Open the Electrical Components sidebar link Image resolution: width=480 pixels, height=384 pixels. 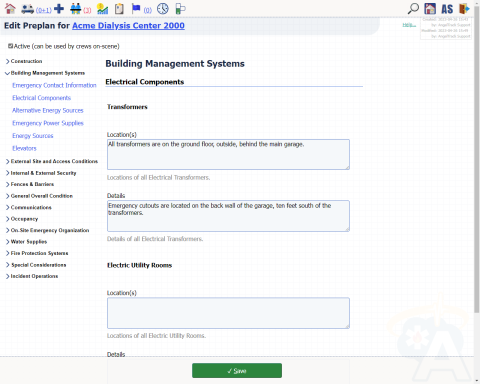(x=42, y=98)
